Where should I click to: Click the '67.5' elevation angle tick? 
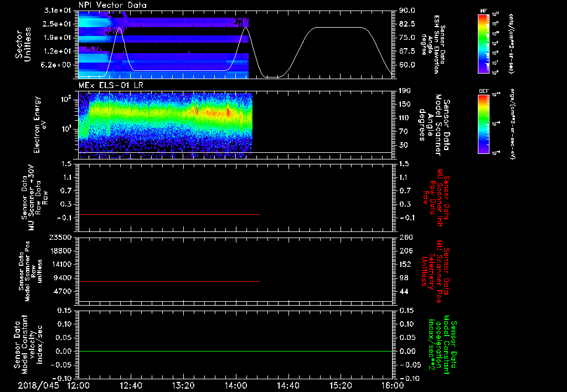pos(407,51)
